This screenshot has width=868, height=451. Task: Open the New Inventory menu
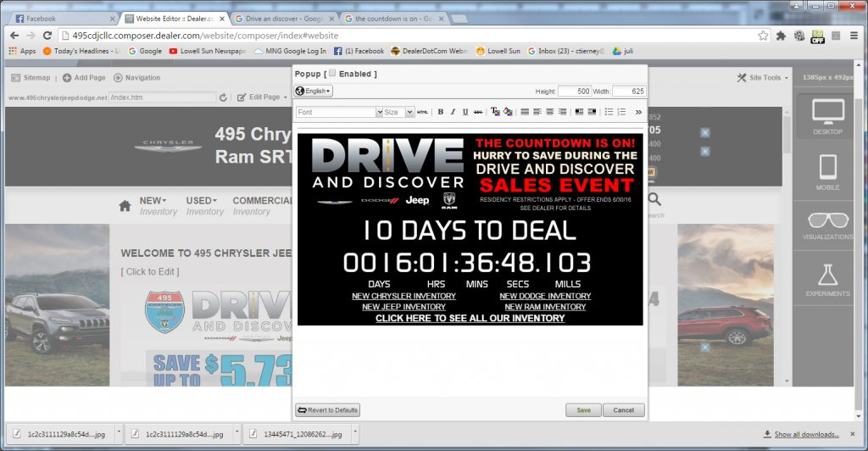(159, 205)
